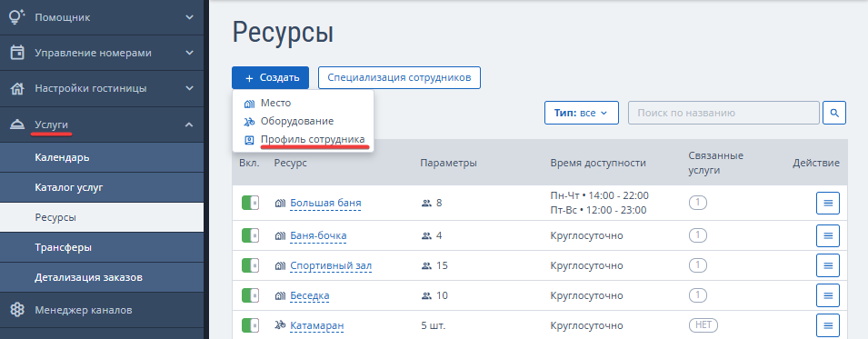
Task: Open the Большая баня resource link
Action: click(x=325, y=204)
